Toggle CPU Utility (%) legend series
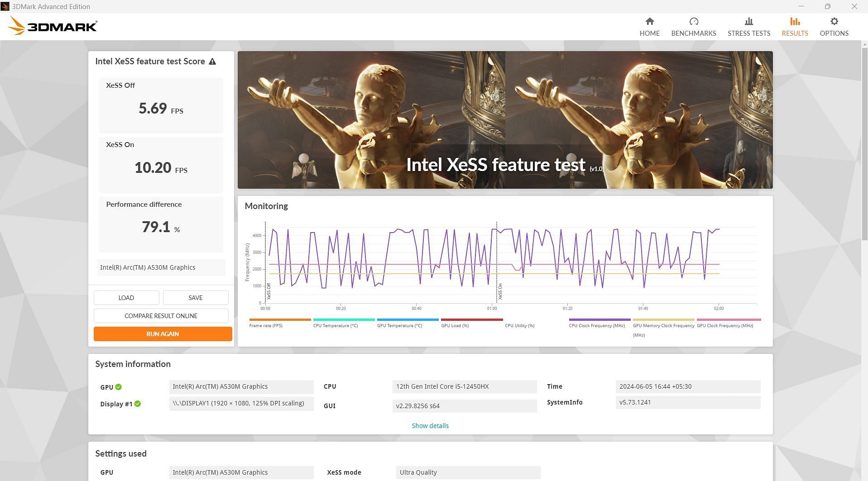Image resolution: width=868 pixels, height=481 pixels. coord(519,326)
